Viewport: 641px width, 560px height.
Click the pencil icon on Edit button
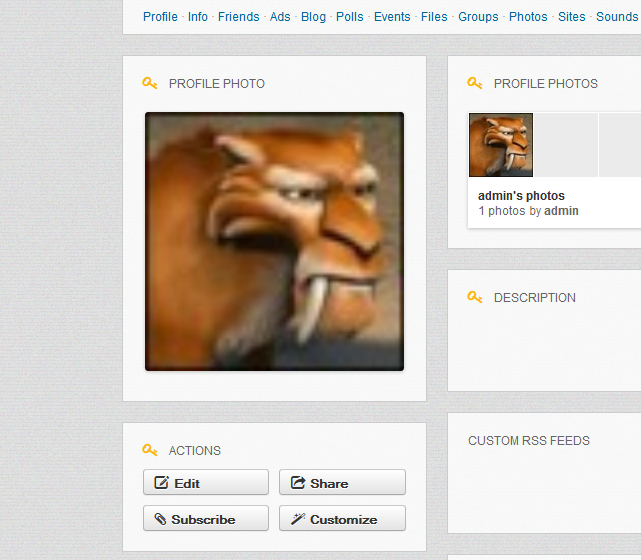point(161,482)
